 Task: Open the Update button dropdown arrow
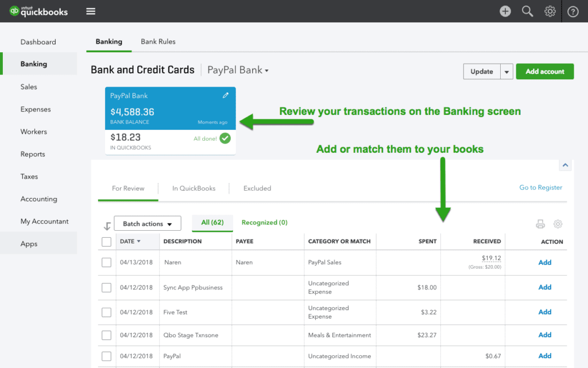pyautogui.click(x=506, y=71)
